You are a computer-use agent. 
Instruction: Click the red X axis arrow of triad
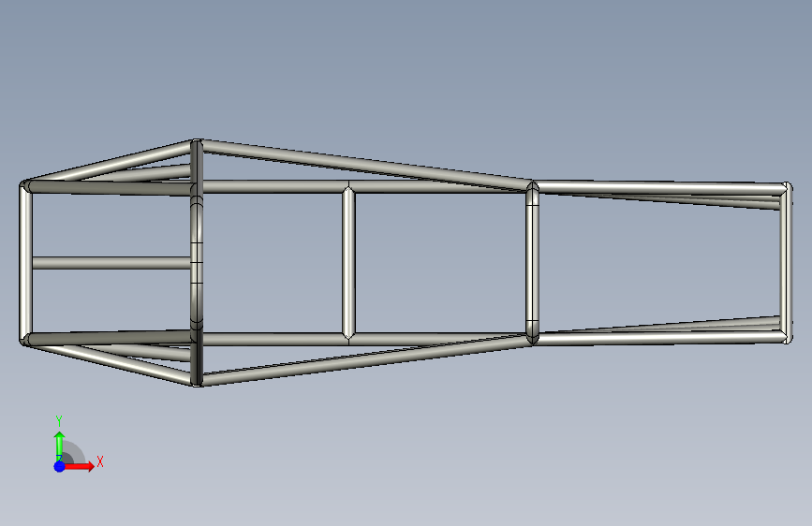[x=79, y=466]
